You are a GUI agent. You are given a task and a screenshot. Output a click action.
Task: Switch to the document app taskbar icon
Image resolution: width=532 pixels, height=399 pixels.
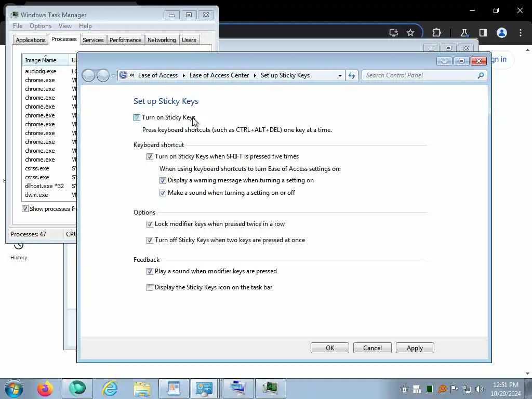pyautogui.click(x=174, y=389)
